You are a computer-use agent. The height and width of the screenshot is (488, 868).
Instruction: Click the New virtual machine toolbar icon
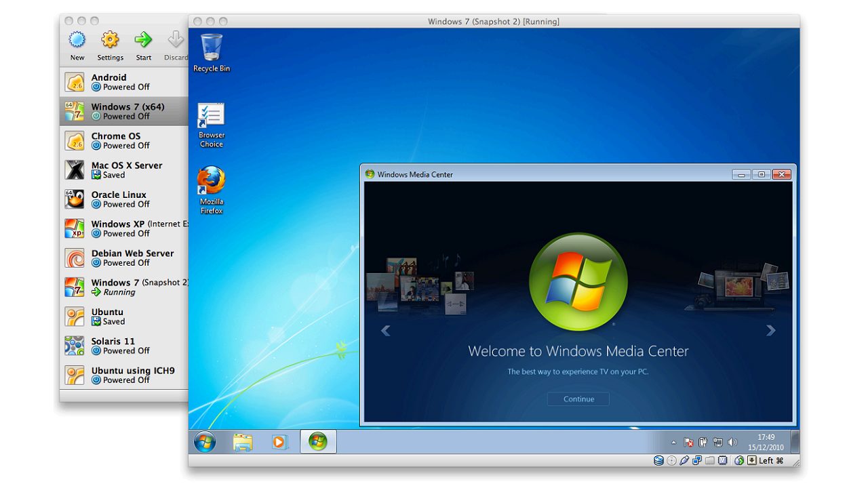[77, 40]
